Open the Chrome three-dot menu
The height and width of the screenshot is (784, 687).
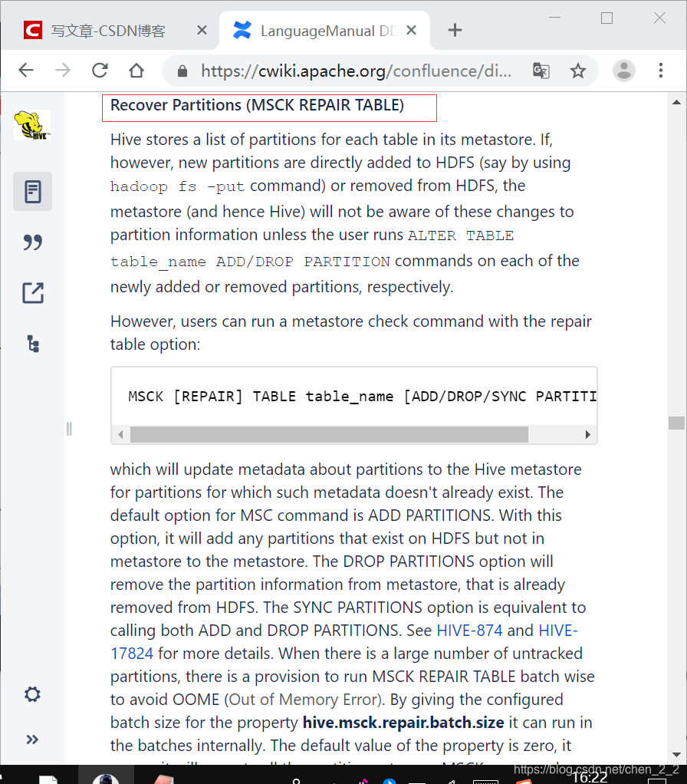661,70
